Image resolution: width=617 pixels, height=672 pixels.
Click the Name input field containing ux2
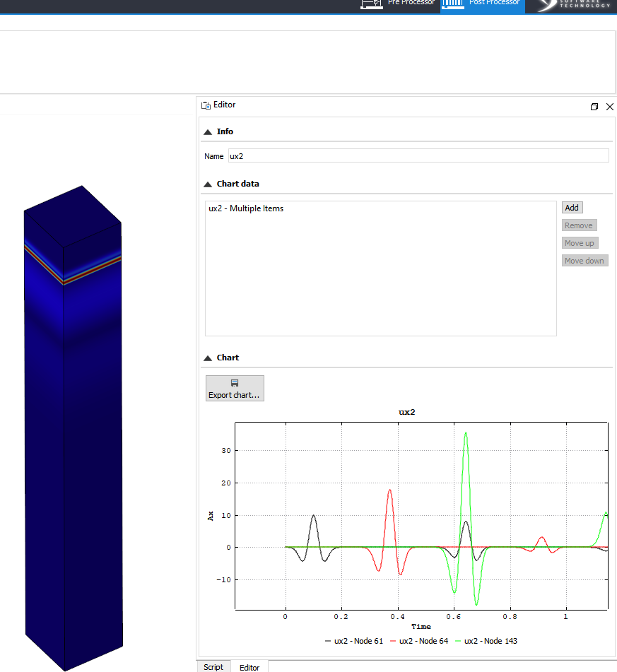[x=418, y=156]
